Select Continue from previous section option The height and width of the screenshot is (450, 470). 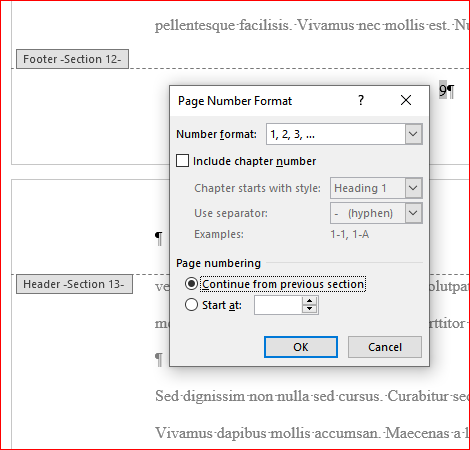(191, 284)
